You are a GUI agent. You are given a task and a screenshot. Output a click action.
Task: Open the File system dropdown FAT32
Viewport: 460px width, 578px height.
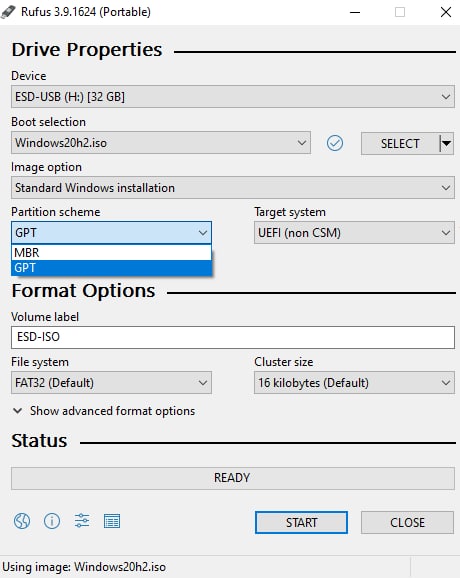coord(111,383)
